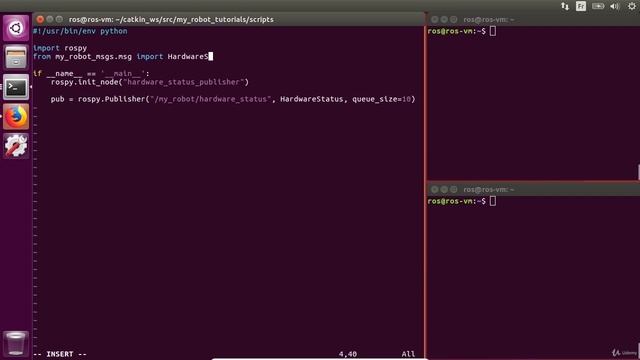
Task: Open the battery status indicator
Action: pos(598,6)
